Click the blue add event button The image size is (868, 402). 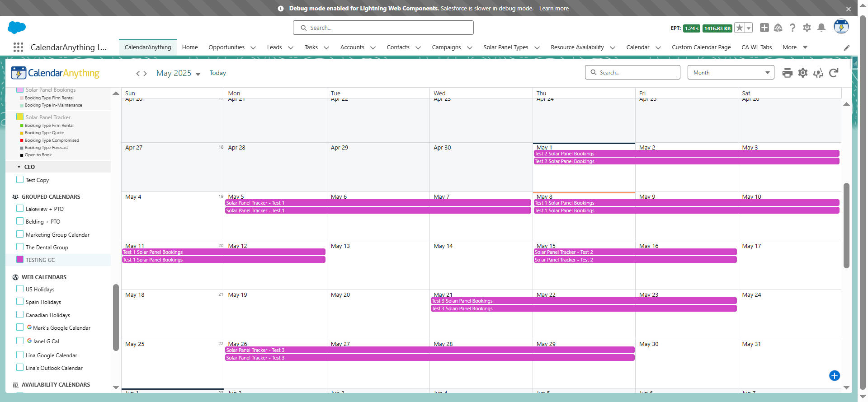pos(835,376)
